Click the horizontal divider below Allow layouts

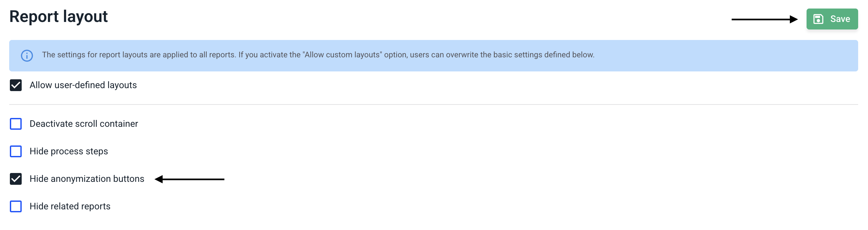click(433, 105)
